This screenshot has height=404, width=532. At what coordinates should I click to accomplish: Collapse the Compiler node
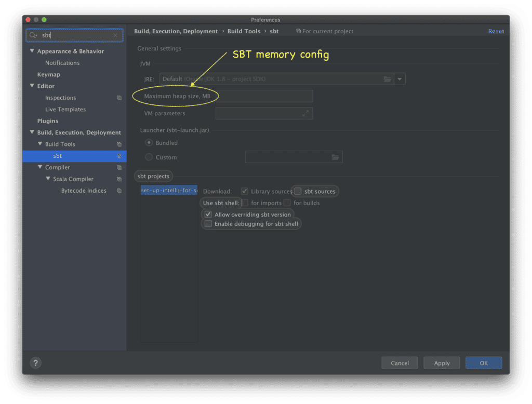[40, 167]
